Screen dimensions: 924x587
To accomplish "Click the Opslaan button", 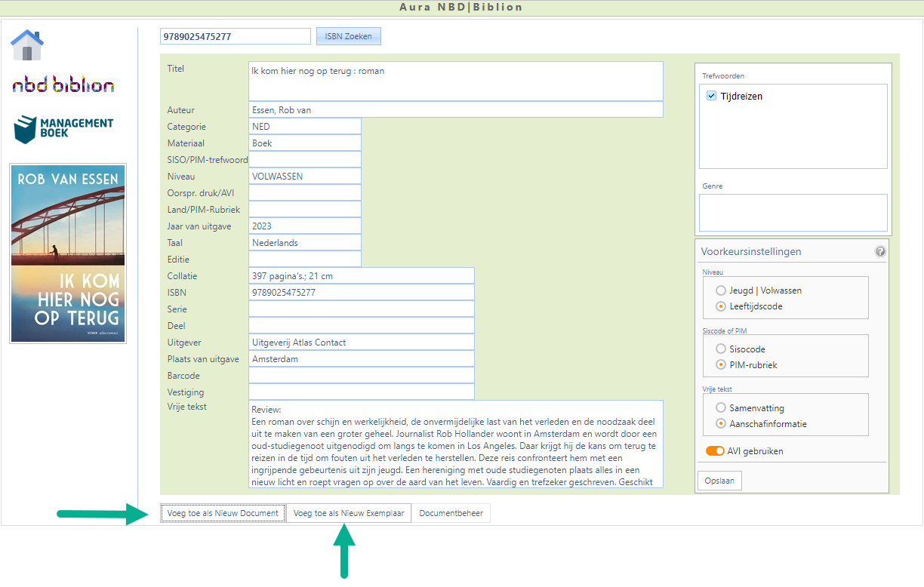I will (719, 481).
